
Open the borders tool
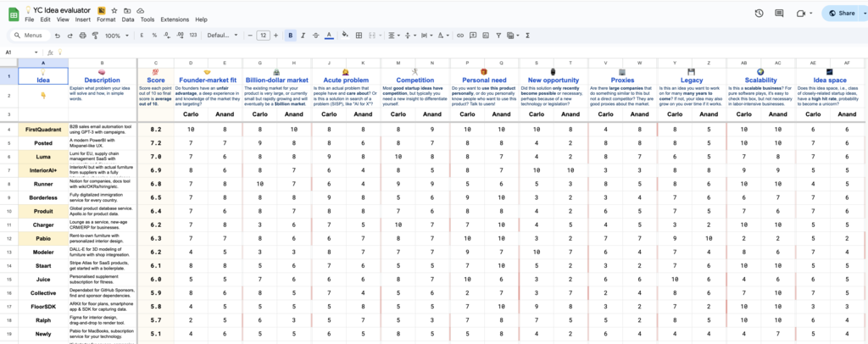click(359, 36)
